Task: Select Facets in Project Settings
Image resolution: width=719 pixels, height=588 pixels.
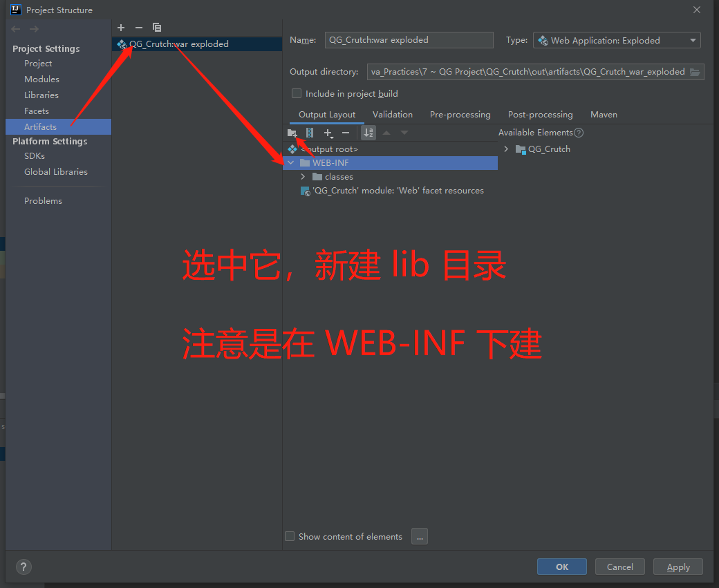Action: pyautogui.click(x=37, y=111)
